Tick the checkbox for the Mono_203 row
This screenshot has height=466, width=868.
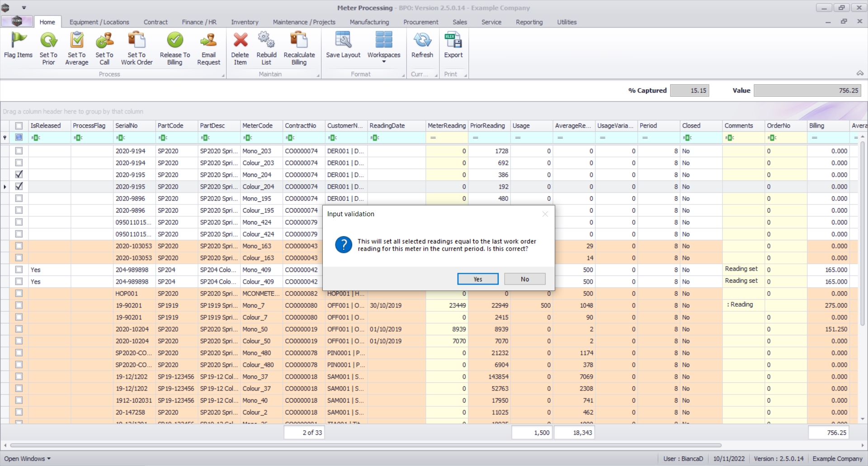point(19,151)
